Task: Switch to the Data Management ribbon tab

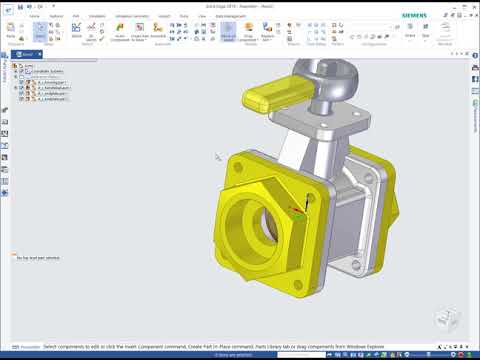Action: point(230,16)
